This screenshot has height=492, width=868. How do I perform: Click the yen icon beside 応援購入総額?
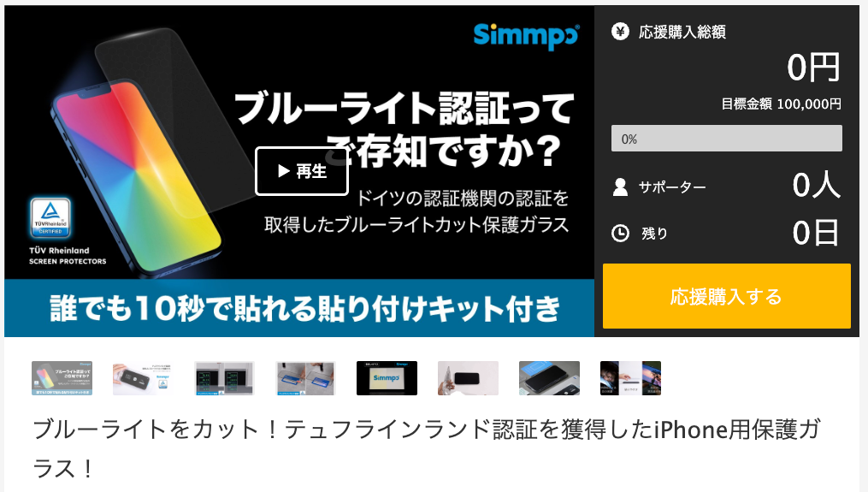click(x=620, y=32)
